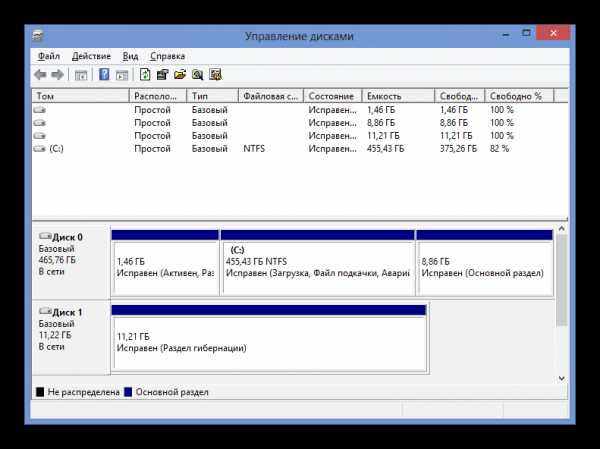
Task: Select the 8,86 ГБ Основной раздел partition
Action: click(x=485, y=263)
